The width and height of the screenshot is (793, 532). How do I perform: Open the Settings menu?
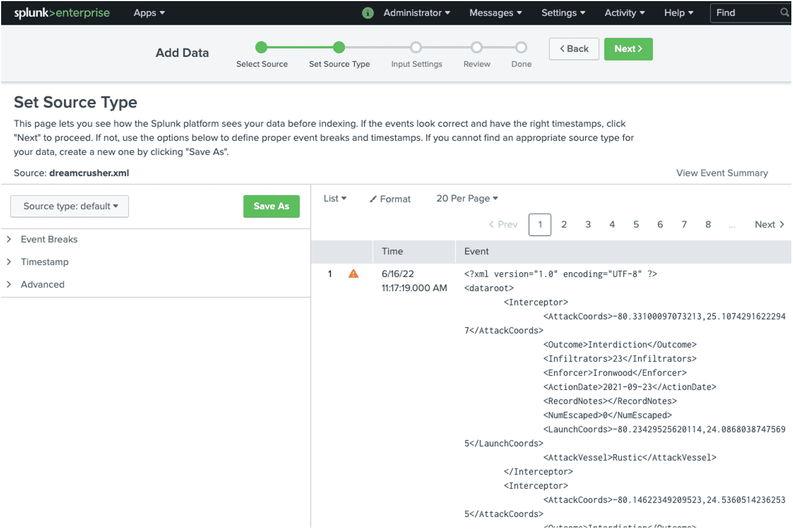tap(563, 13)
